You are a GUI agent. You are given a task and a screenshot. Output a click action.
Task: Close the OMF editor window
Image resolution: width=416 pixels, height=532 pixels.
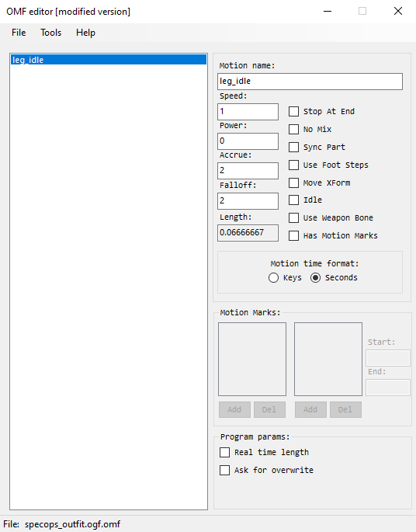click(398, 11)
